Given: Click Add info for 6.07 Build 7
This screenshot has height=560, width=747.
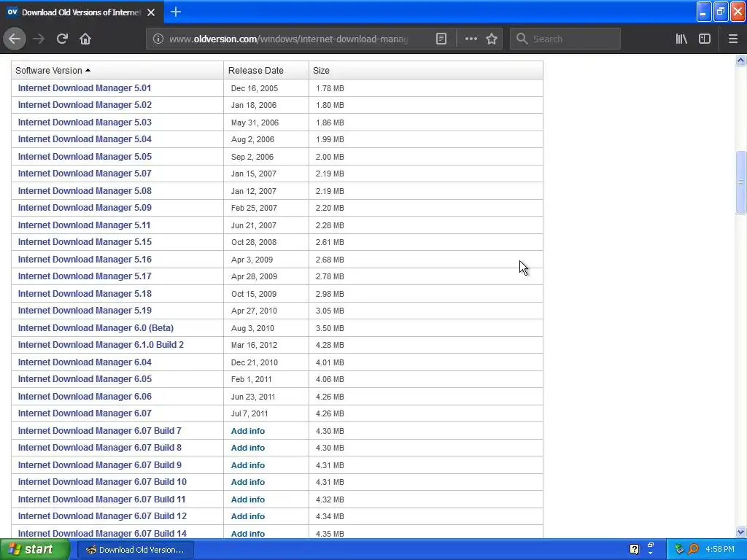Looking at the screenshot, I should click(x=248, y=431).
